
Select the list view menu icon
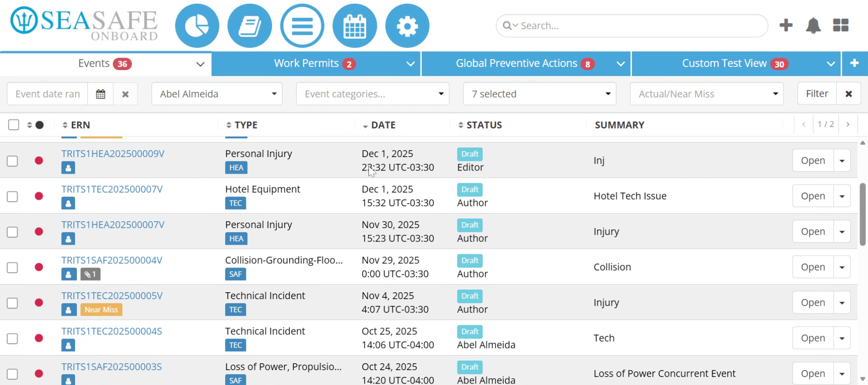click(302, 26)
